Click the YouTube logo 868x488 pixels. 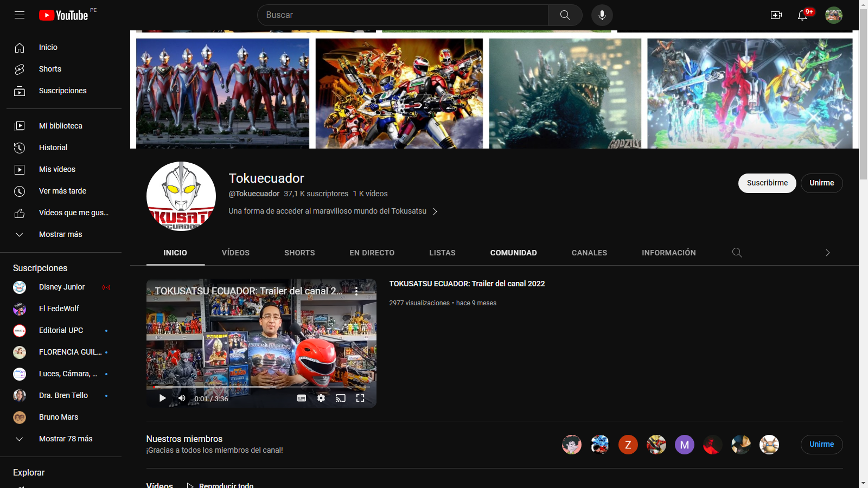pyautogui.click(x=63, y=15)
